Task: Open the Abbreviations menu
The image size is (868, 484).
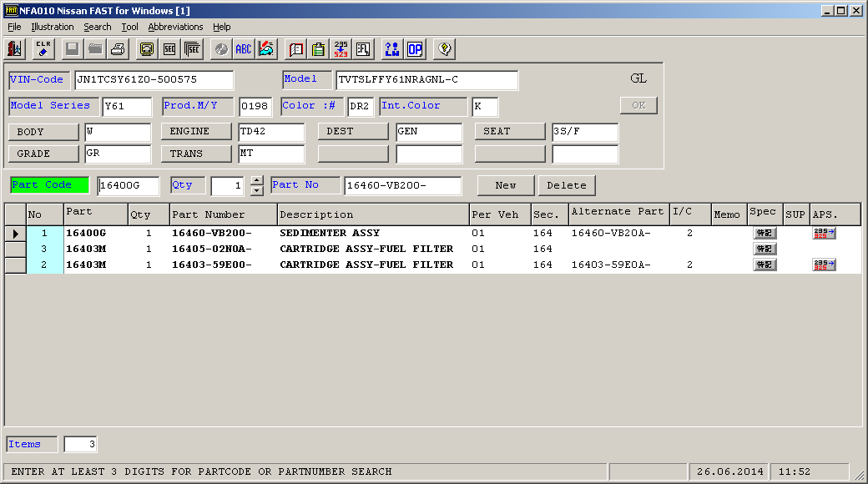Action: 175,27
